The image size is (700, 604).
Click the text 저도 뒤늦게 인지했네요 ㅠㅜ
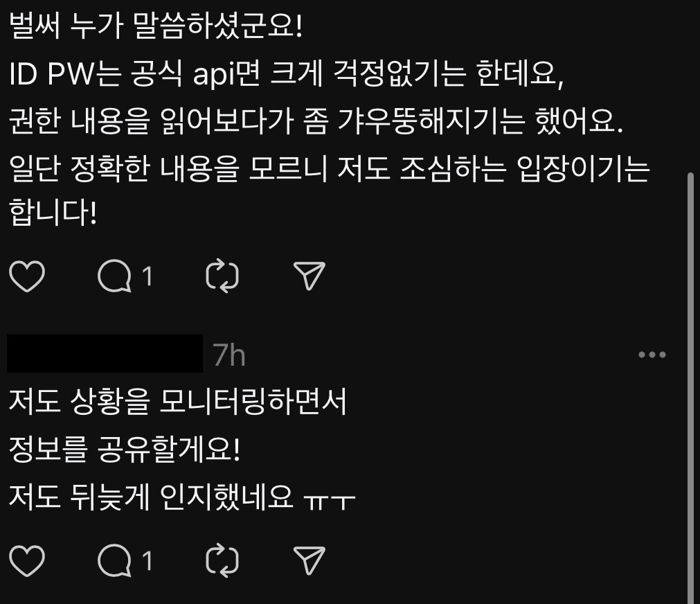pyautogui.click(x=182, y=497)
